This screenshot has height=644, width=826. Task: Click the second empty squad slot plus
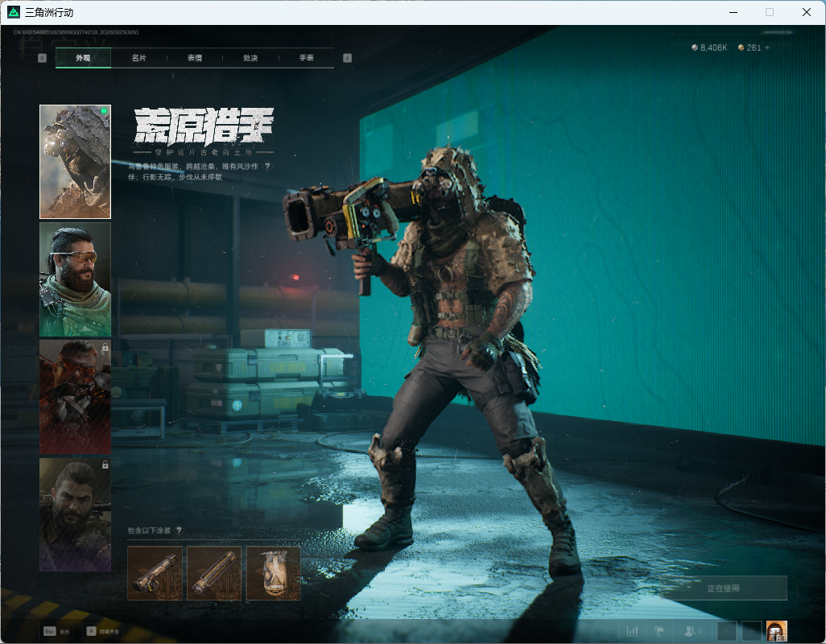752,631
